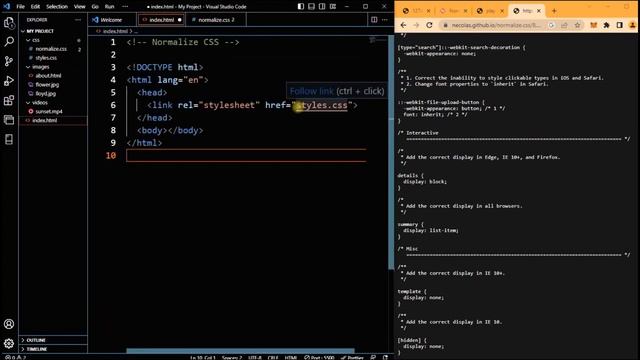640x360 pixels.
Task: Select the index.html editor tab
Action: point(161,20)
